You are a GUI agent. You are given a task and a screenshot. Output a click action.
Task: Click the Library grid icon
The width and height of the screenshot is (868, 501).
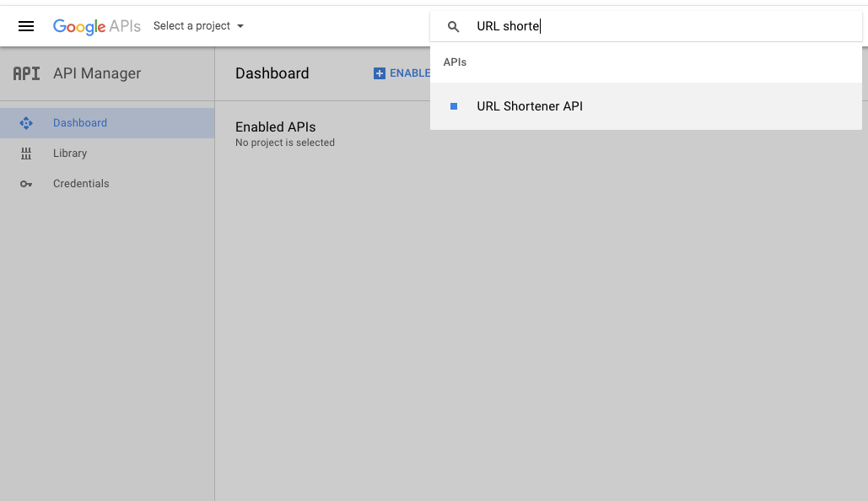pyautogui.click(x=26, y=154)
